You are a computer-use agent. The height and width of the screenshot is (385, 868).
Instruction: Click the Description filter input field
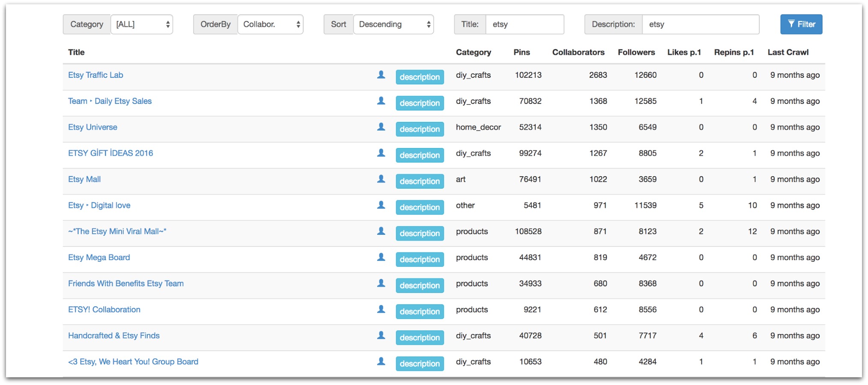coord(701,24)
